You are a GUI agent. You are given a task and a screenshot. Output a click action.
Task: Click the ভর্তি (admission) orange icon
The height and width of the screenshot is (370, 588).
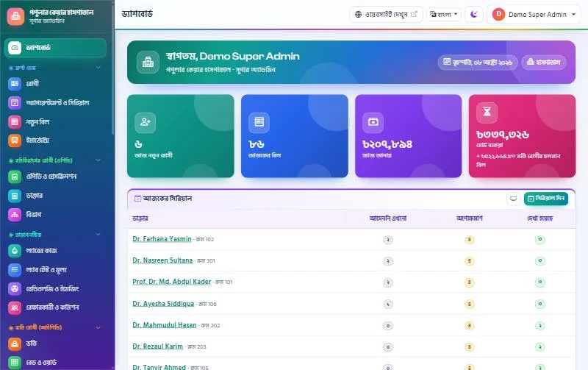15,344
